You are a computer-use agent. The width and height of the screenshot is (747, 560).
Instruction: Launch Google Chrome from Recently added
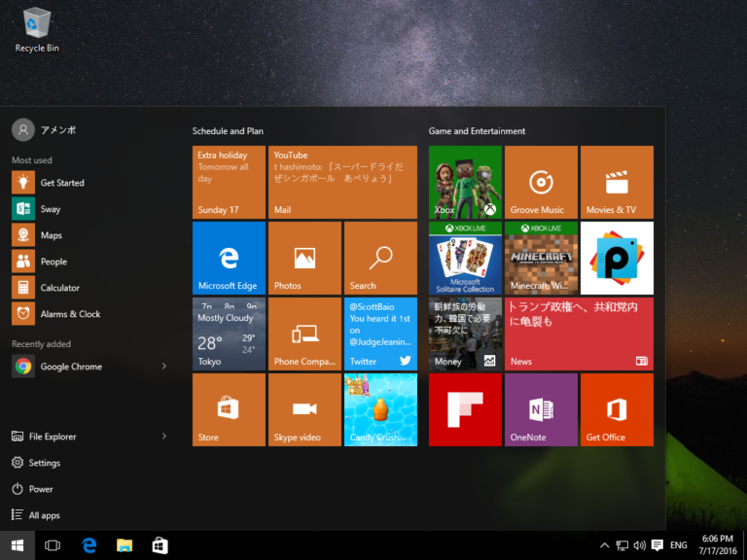[x=84, y=367]
